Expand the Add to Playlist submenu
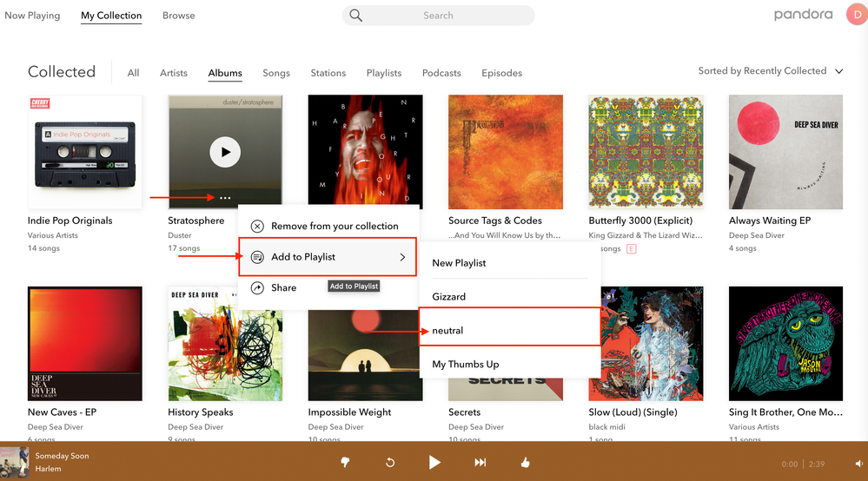Image resolution: width=868 pixels, height=481 pixels. pyautogui.click(x=328, y=257)
